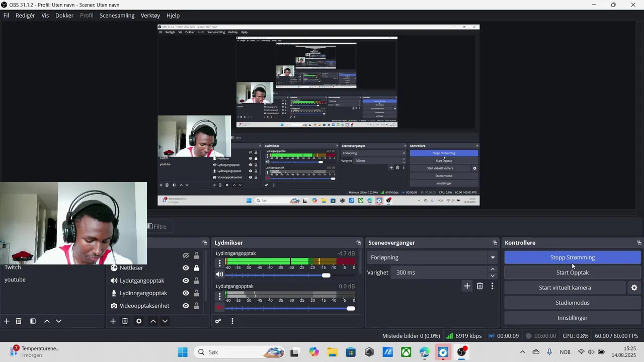The height and width of the screenshot is (362, 644).
Task: Move source up in Sources panel
Action: coord(153,321)
